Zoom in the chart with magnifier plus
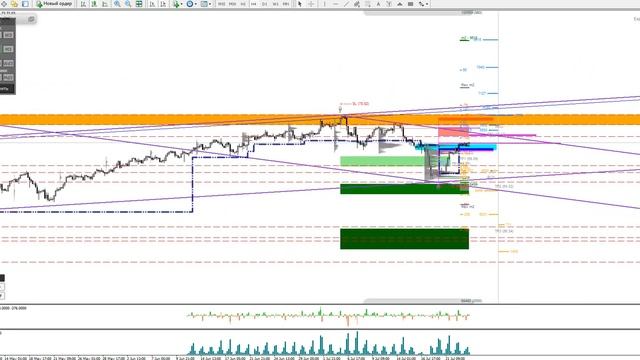640x360 pixels. [117, 4]
